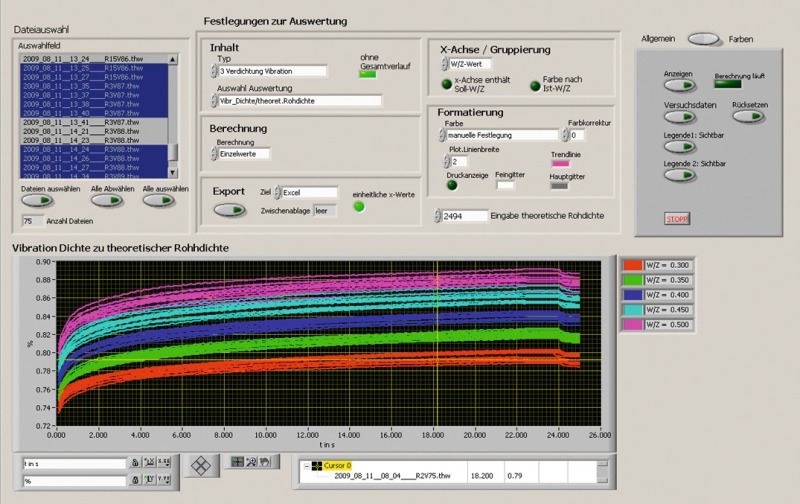Step the Farbkorrektur value arrows
The image size is (800, 504).
[x=565, y=135]
